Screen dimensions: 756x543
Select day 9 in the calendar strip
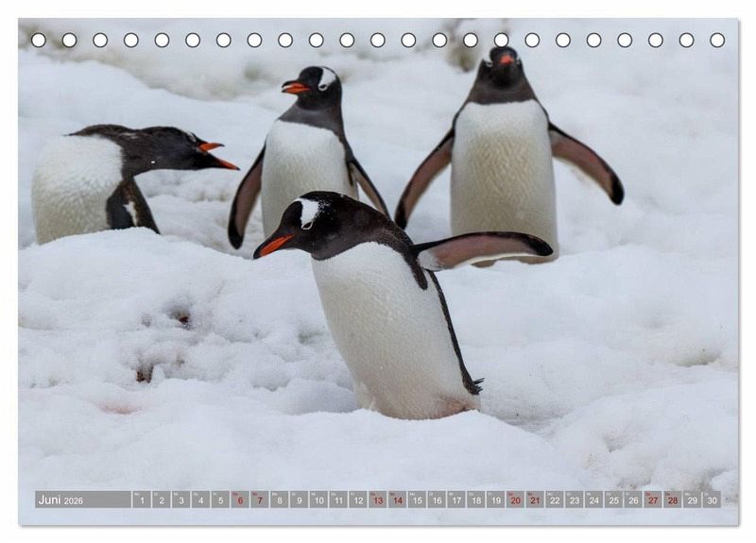coord(300,500)
